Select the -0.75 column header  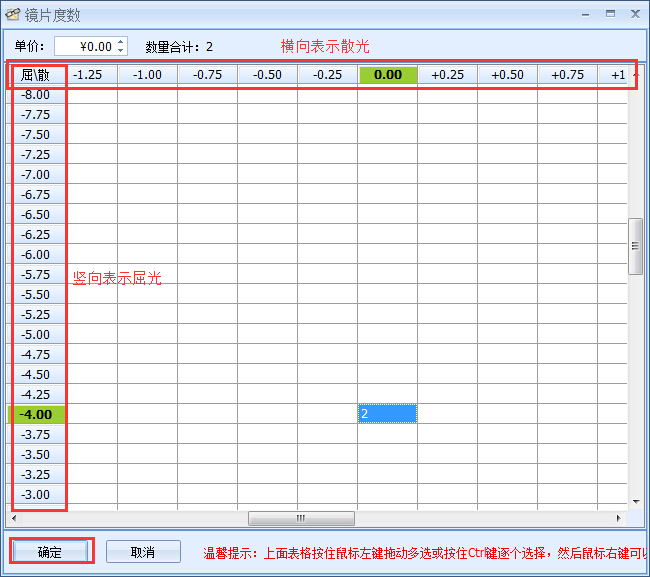(x=207, y=75)
